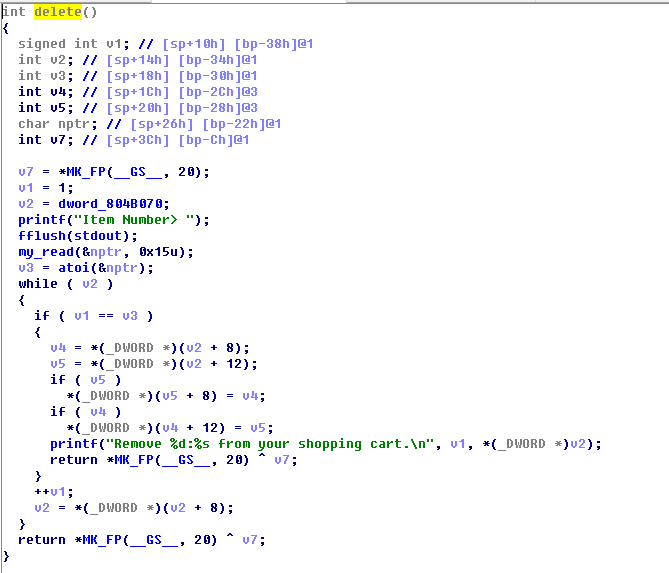This screenshot has height=573, width=669.
Task: Click the final closing brace of the function
Action: [6, 556]
